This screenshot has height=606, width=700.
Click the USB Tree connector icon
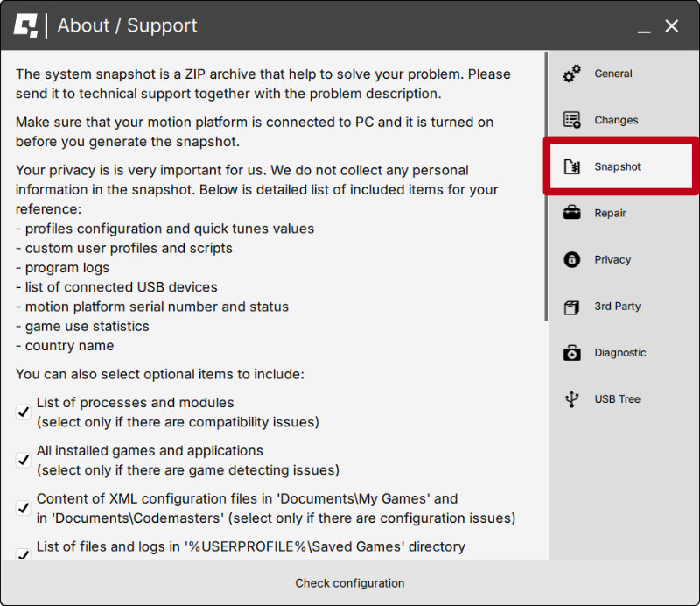(573, 398)
